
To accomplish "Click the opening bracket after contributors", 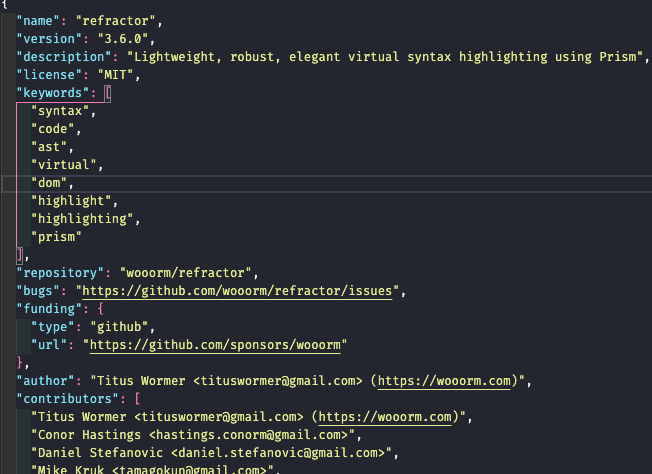I will pos(137,399).
